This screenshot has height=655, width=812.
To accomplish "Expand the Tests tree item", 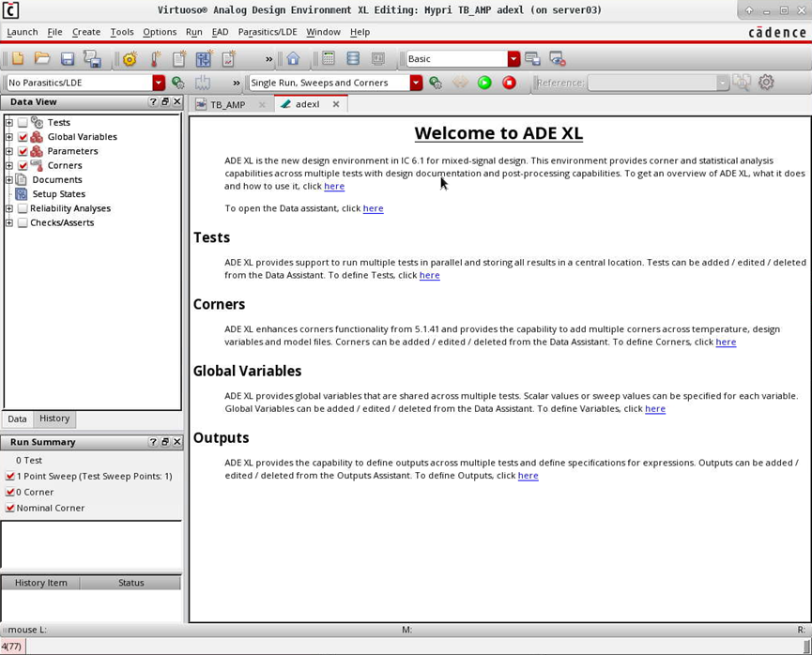I will [x=8, y=122].
